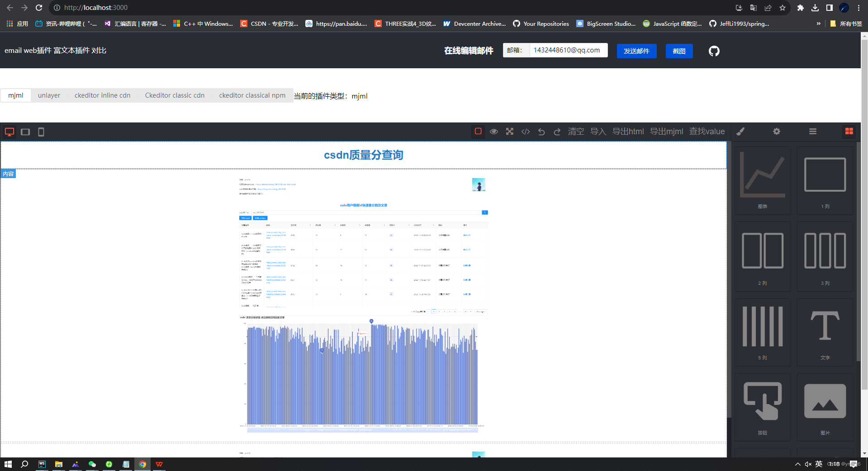
Task: Open the GitHub repository icon in the header
Action: (x=714, y=51)
